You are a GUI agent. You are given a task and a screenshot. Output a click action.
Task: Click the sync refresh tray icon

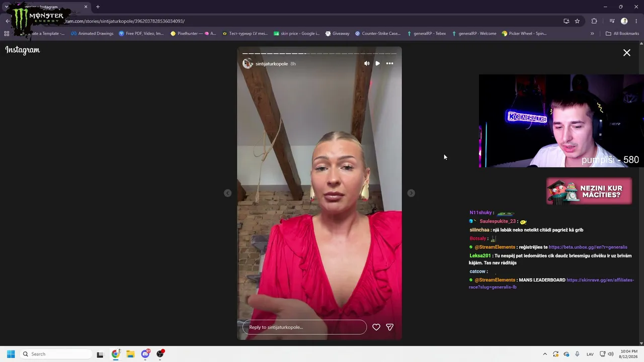click(555, 354)
